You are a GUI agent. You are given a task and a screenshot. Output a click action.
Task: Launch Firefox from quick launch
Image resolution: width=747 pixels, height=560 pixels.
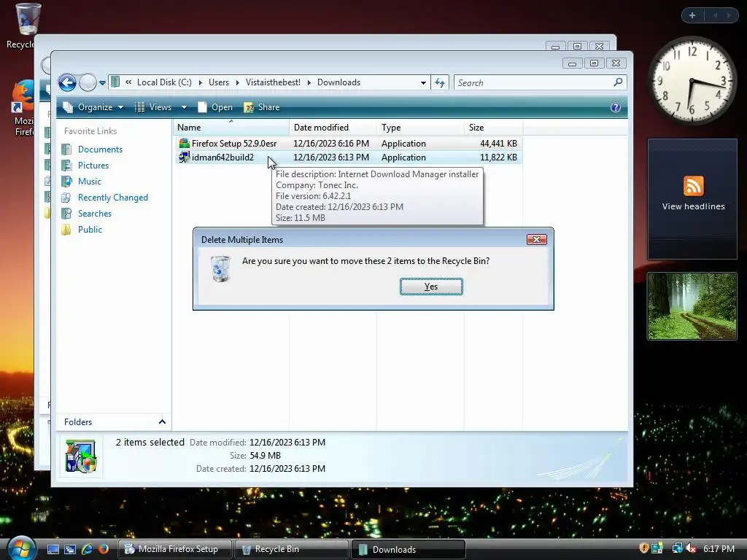coord(103,549)
